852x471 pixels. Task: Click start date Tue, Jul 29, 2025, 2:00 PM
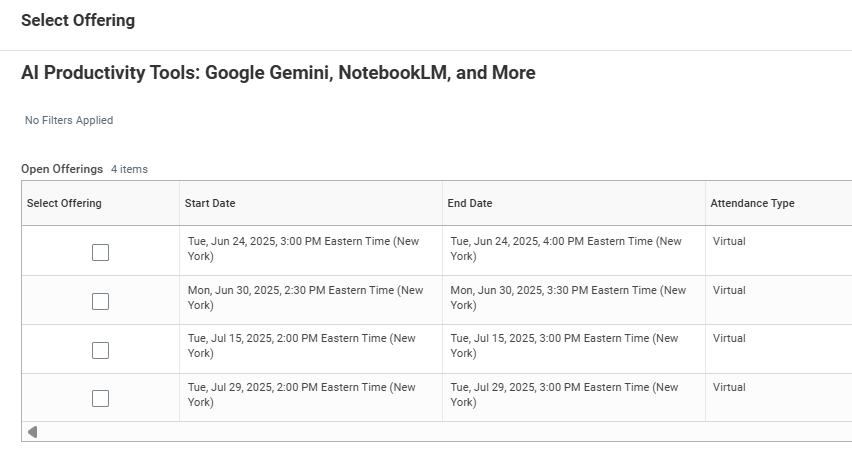pos(302,394)
